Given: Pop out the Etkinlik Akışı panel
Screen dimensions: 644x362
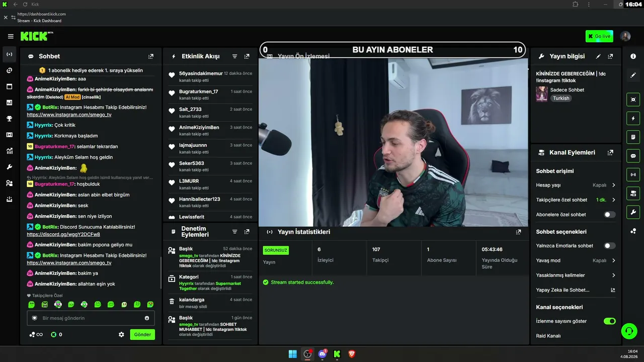Looking at the screenshot, I should [x=247, y=56].
